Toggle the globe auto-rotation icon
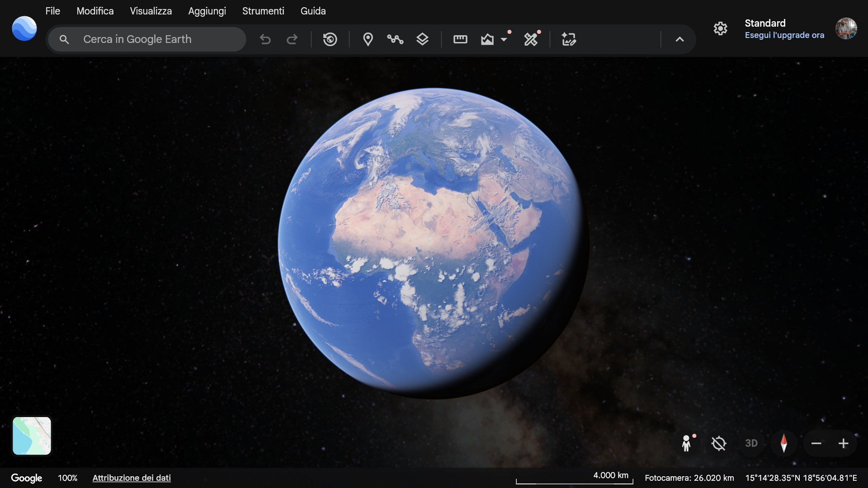The width and height of the screenshot is (868, 488). pos(719,443)
